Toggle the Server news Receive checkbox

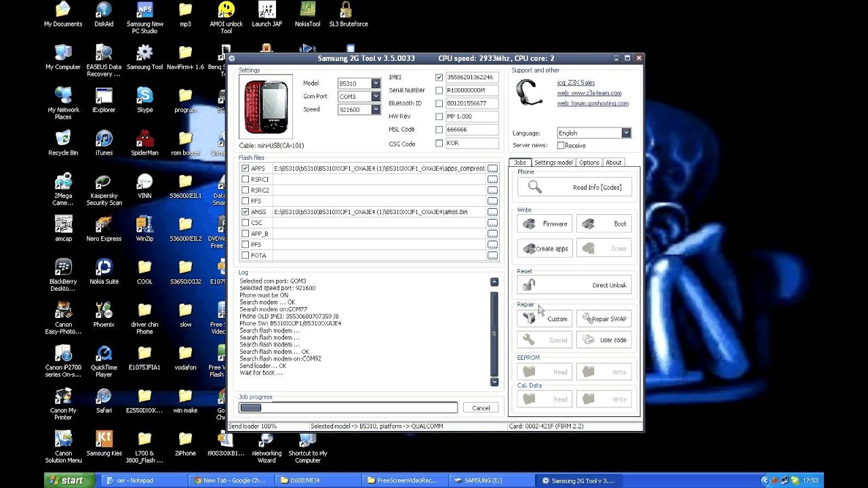561,146
